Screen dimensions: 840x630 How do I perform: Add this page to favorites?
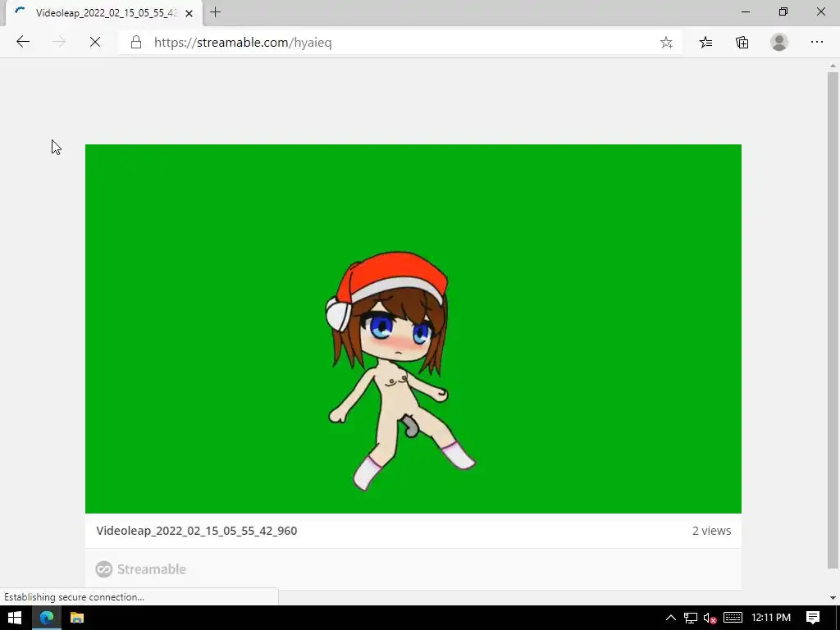[666, 43]
